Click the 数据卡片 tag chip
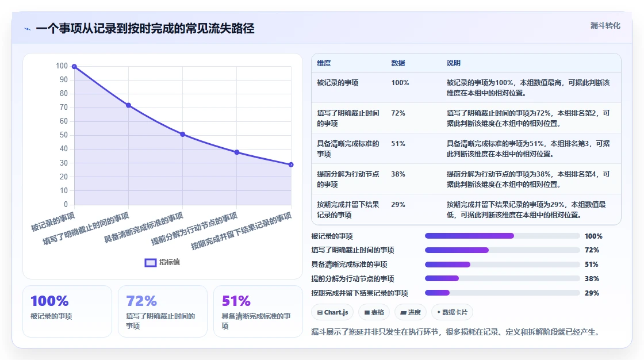The image size is (644, 360). click(x=452, y=312)
